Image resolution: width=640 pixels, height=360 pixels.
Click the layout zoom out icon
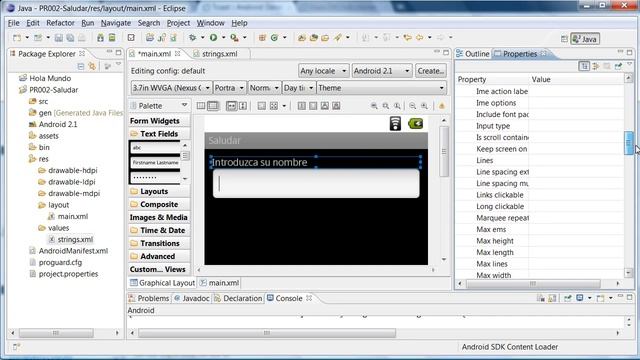(413, 106)
